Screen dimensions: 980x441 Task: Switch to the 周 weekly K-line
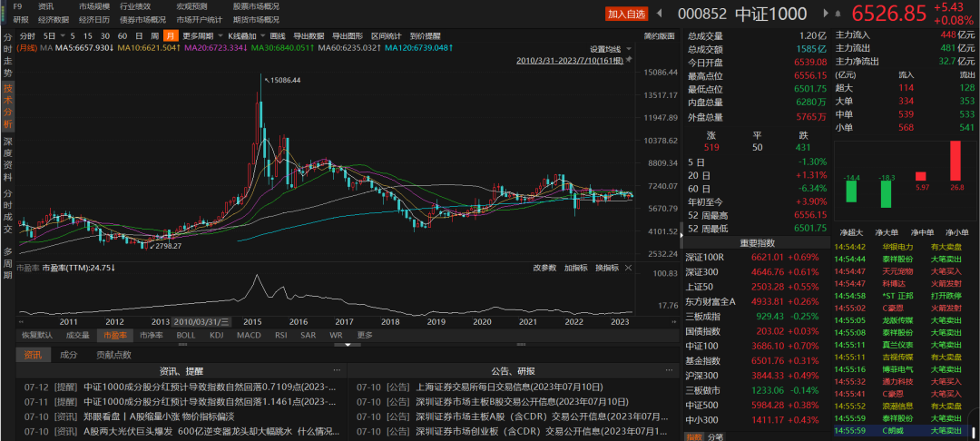pos(154,35)
